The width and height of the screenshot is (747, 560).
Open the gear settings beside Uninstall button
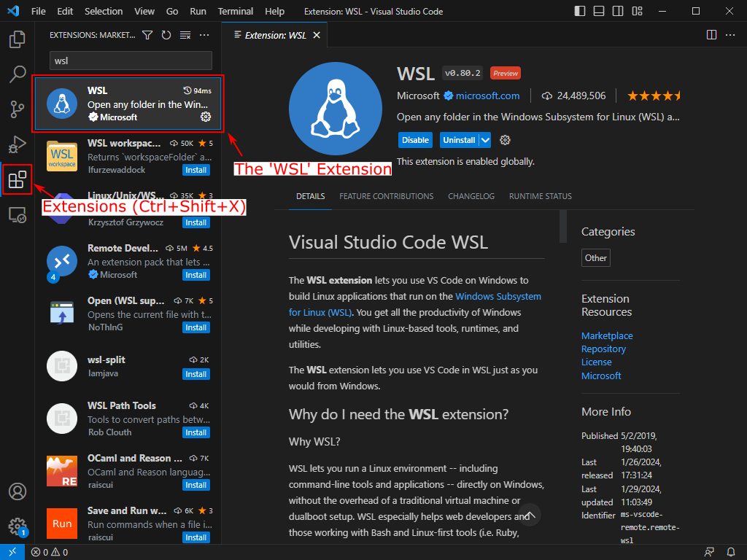click(505, 140)
